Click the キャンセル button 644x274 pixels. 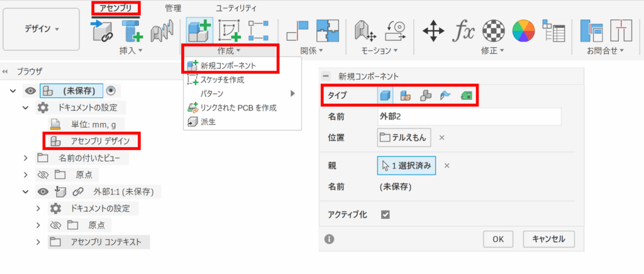(548, 239)
